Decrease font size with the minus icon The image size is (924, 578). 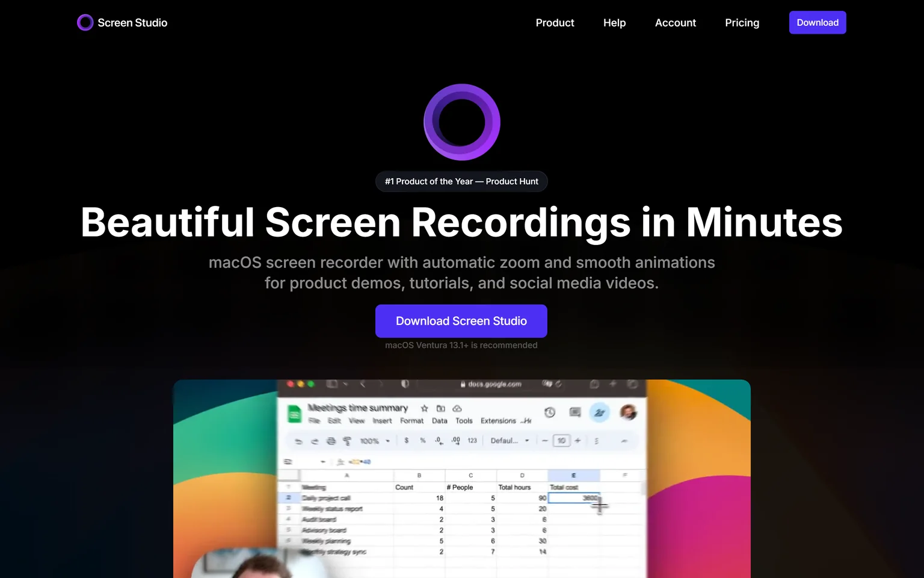coord(545,441)
